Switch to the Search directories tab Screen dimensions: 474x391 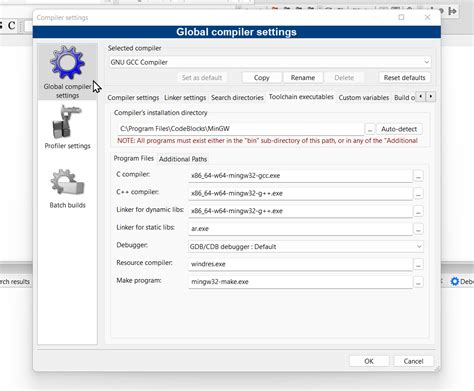(x=237, y=98)
